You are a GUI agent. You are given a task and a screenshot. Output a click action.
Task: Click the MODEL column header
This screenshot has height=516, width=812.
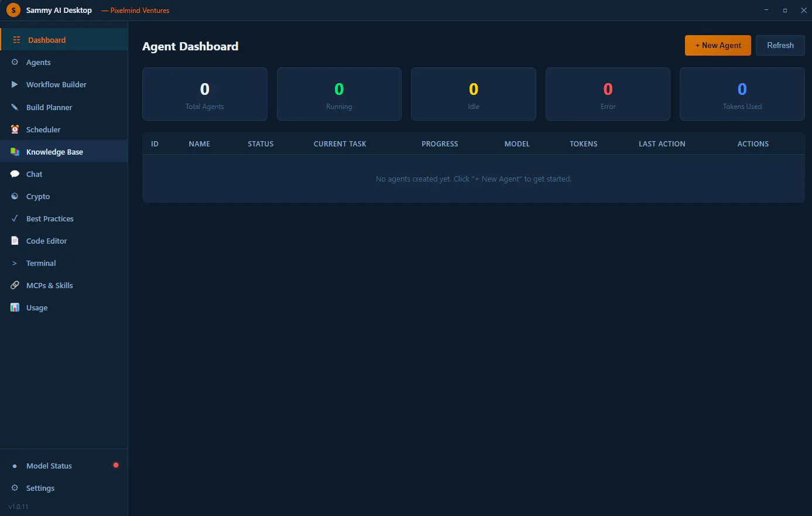517,143
